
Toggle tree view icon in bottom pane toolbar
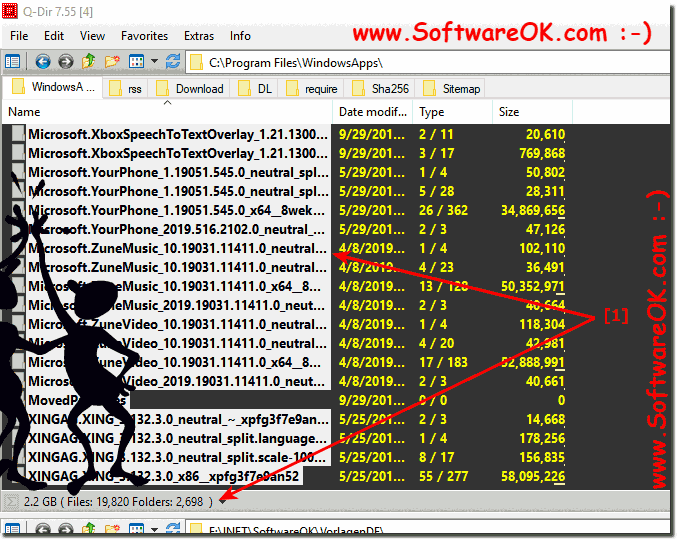pyautogui.click(x=13, y=530)
